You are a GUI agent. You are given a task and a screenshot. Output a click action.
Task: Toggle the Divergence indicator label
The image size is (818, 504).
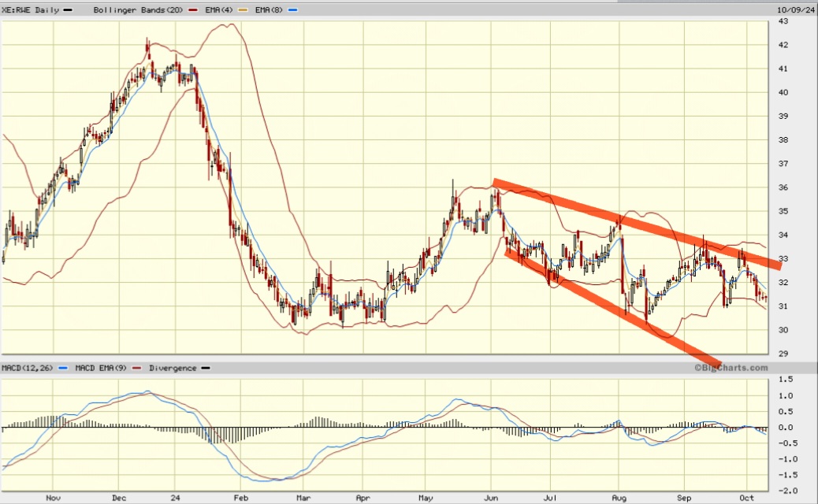coord(173,368)
